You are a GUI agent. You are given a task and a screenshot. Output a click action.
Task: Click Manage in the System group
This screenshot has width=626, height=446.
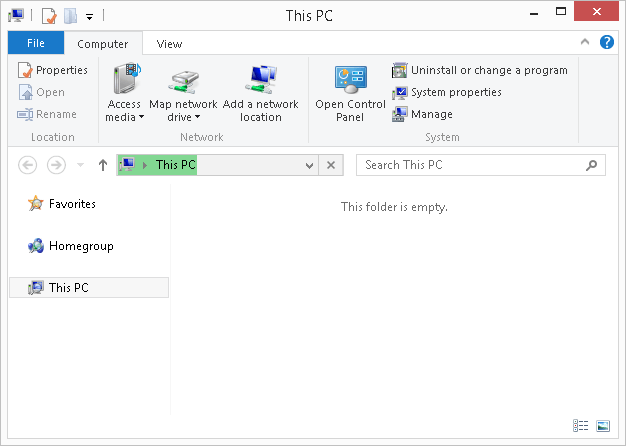click(422, 114)
